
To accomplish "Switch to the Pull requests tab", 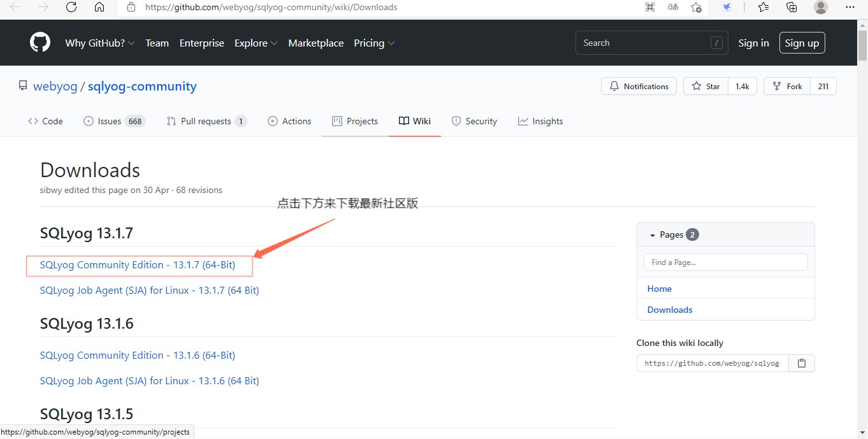I will (x=206, y=121).
